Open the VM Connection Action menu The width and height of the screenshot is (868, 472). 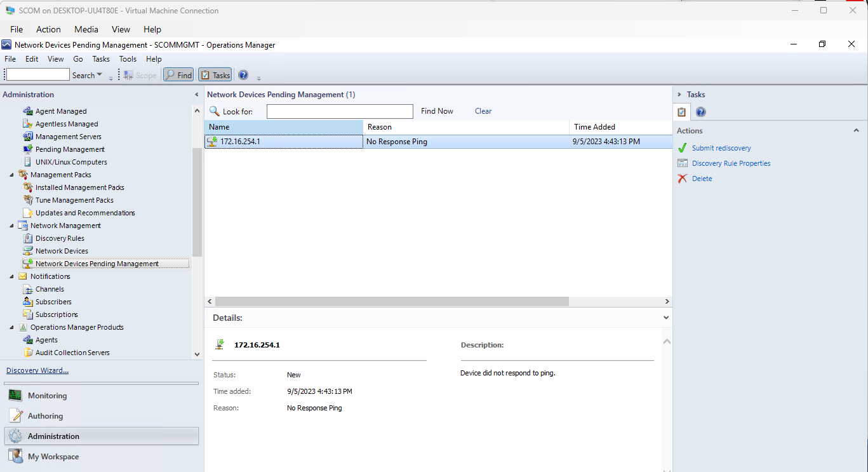click(x=48, y=29)
